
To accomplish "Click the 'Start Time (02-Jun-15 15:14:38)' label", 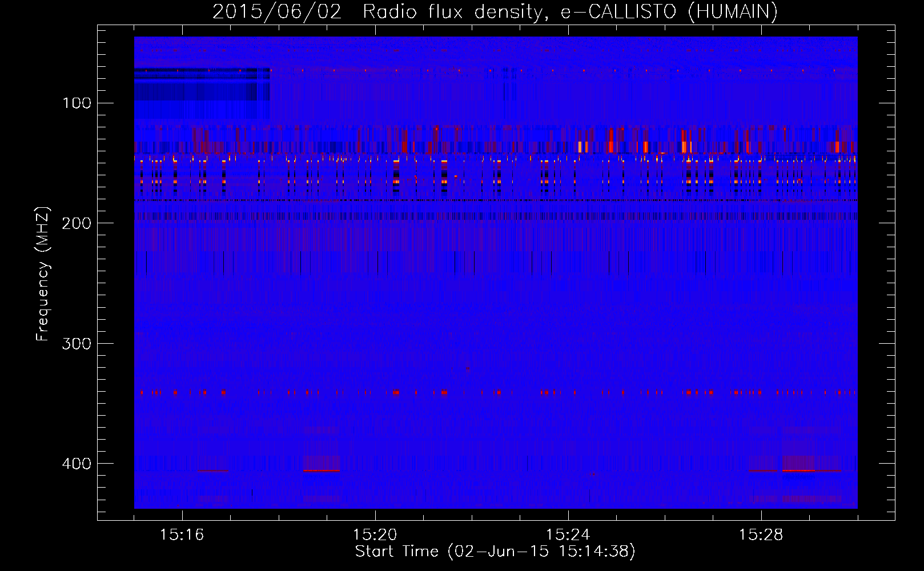I will point(495,552).
